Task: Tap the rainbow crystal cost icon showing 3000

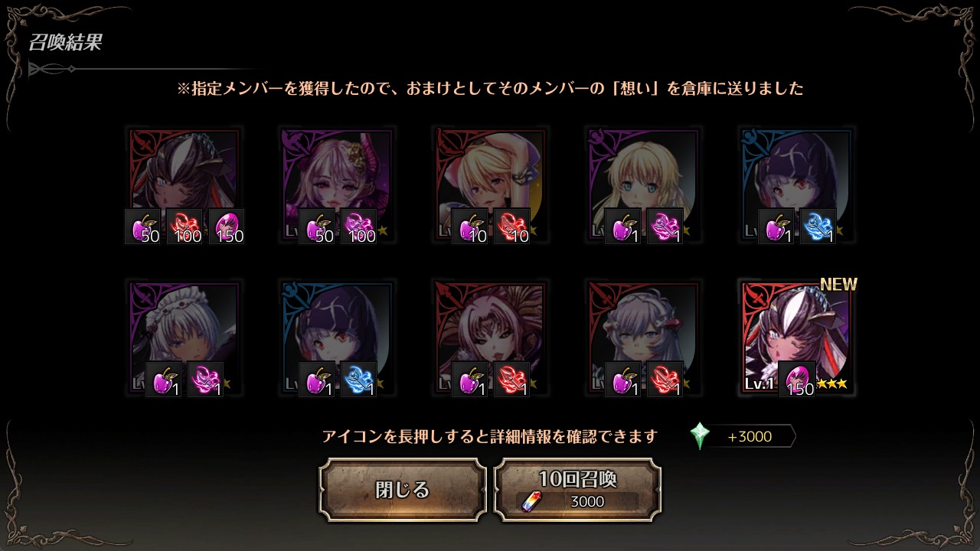Action: click(x=531, y=501)
